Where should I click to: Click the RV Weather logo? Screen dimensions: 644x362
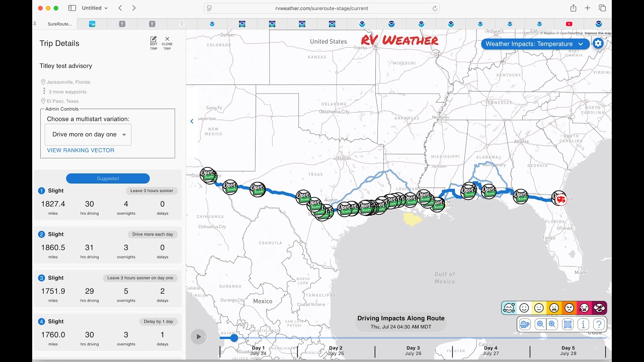point(399,41)
